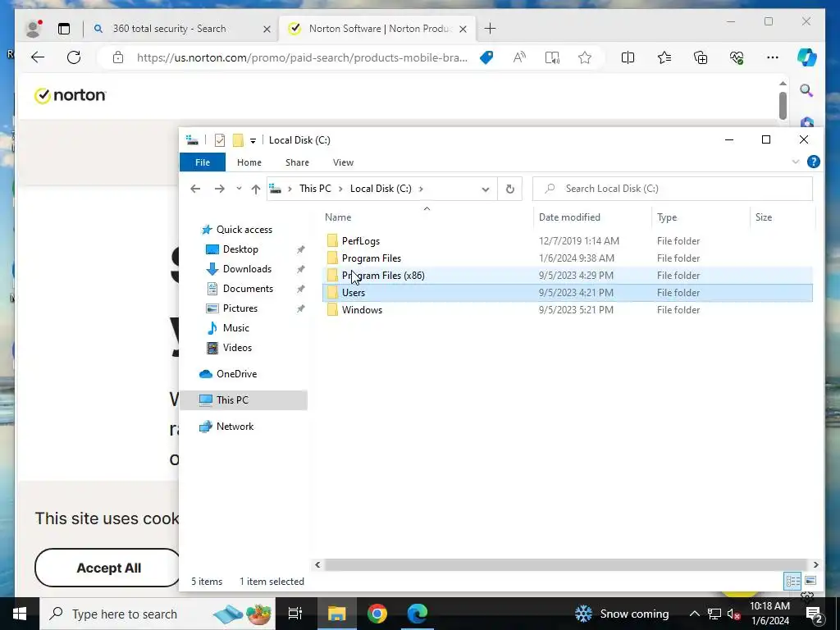
Task: Sort by Type column header
Action: (701, 217)
